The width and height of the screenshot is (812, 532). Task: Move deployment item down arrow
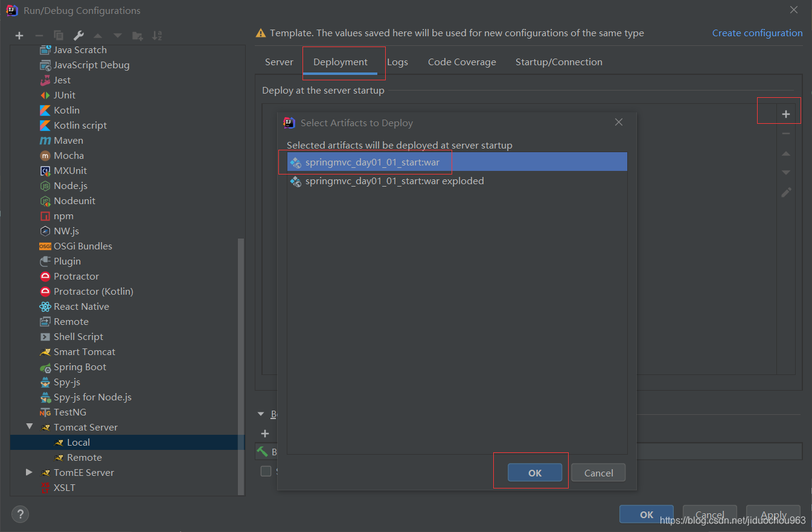click(786, 173)
